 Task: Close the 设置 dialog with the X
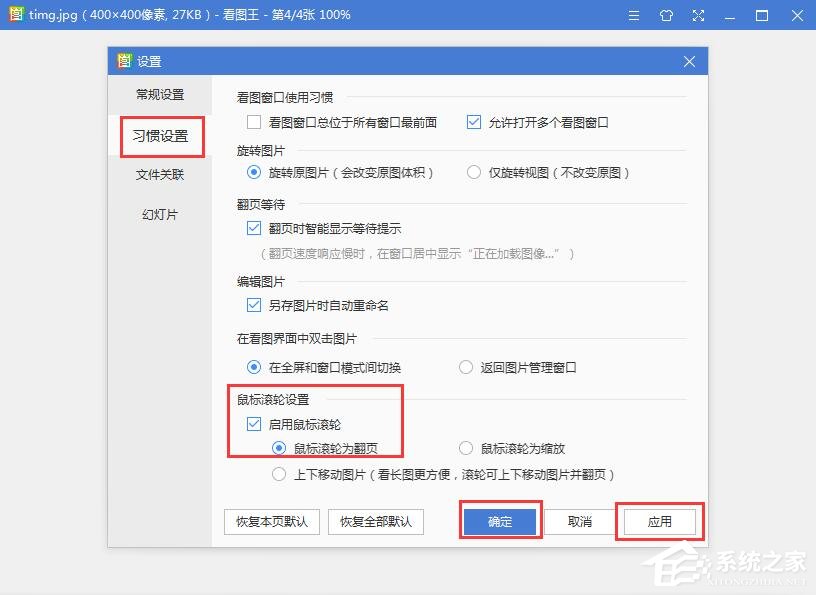click(x=688, y=61)
